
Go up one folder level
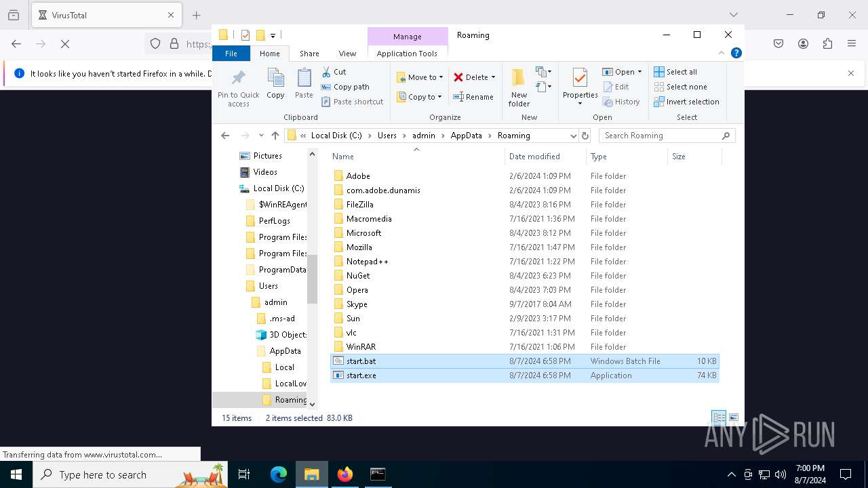click(275, 136)
